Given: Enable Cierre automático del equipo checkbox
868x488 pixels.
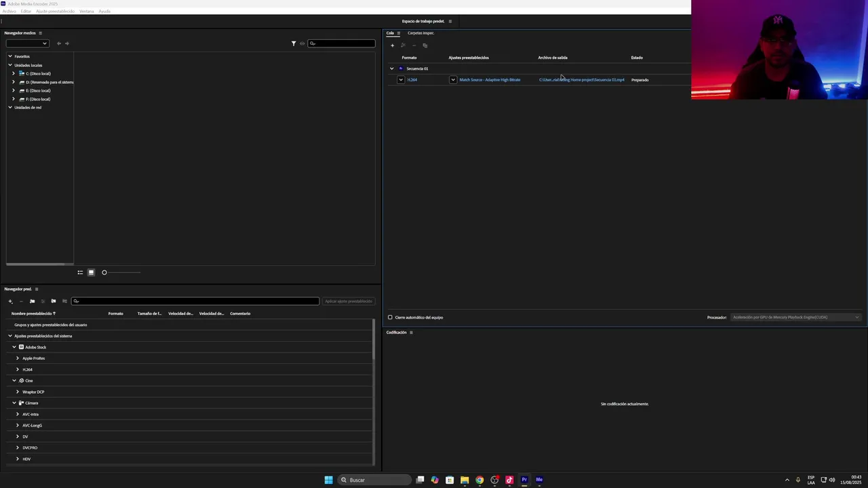Looking at the screenshot, I should (x=390, y=317).
